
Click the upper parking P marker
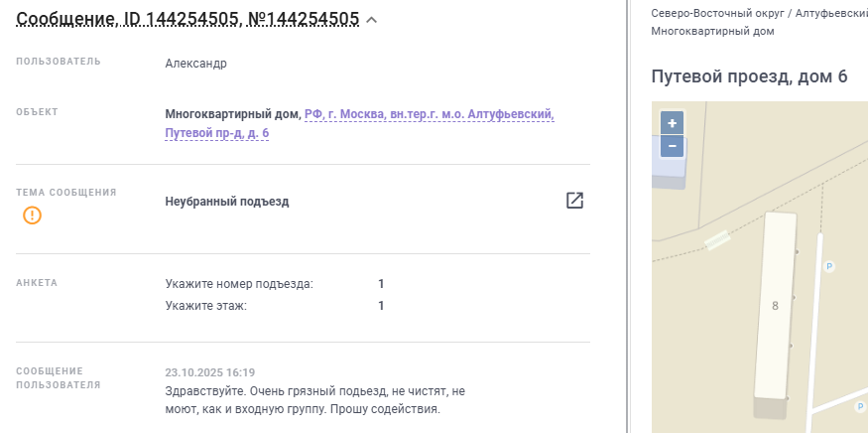click(830, 266)
